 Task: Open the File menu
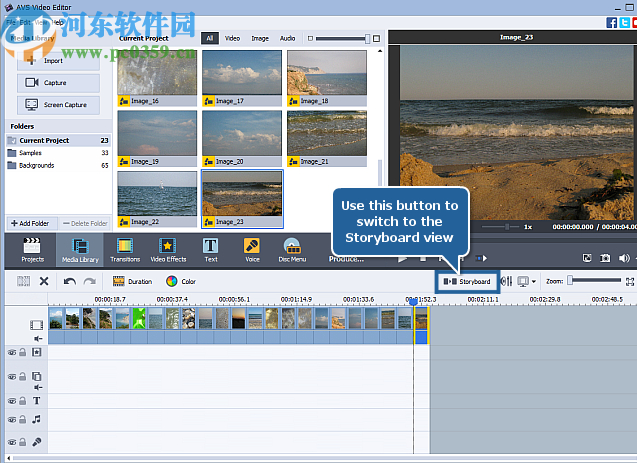pyautogui.click(x=11, y=22)
